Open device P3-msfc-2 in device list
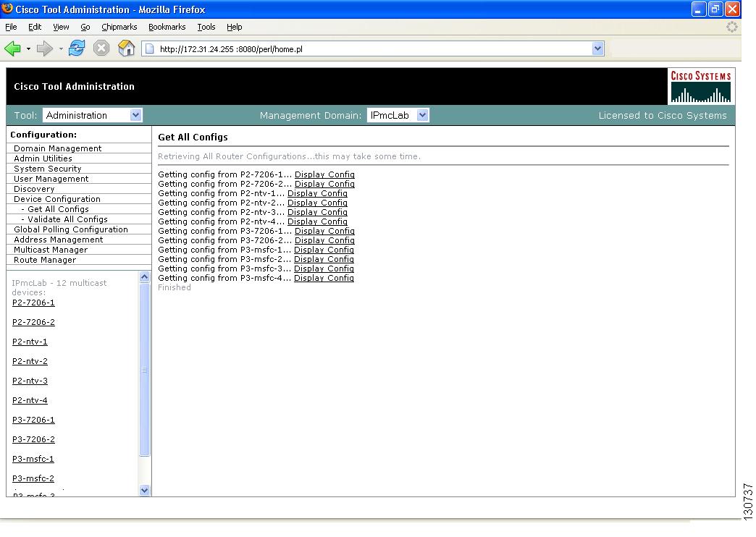 pos(33,478)
